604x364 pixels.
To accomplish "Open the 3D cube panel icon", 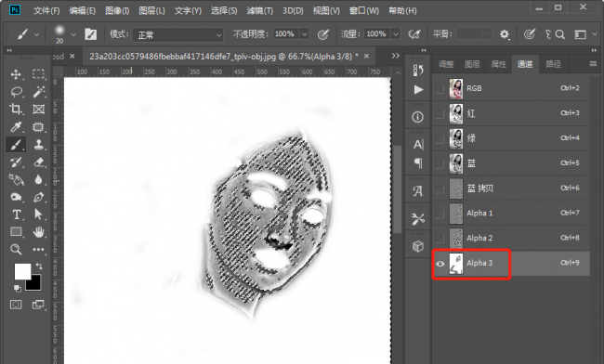I will pos(418,246).
